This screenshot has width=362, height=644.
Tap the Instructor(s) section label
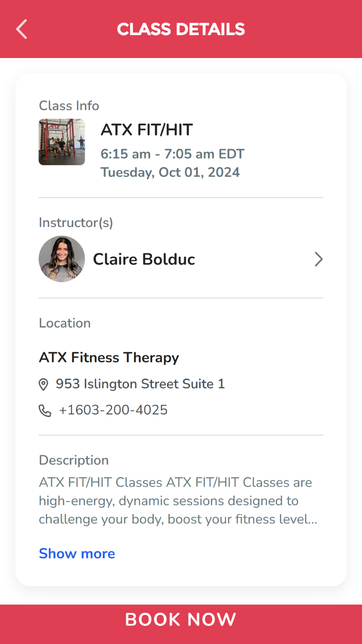tap(76, 222)
